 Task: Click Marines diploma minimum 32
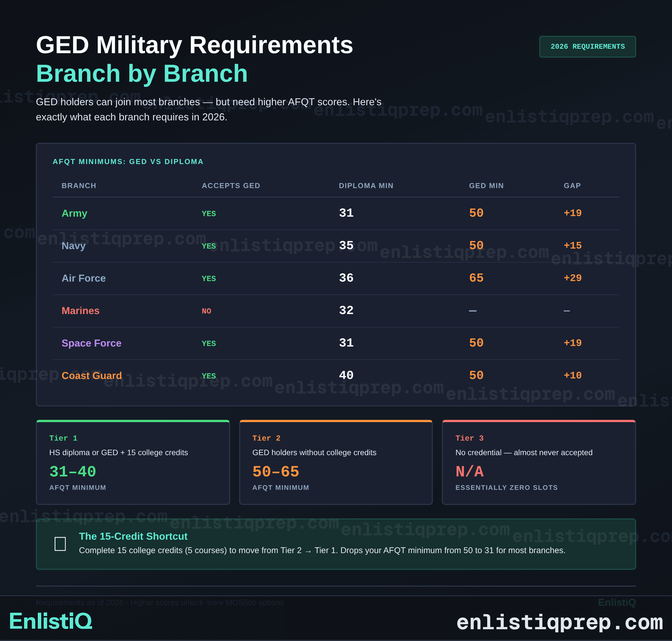[x=346, y=310]
